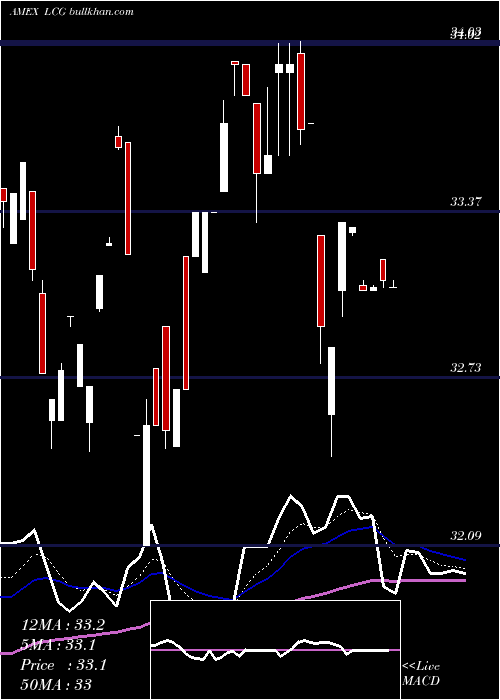Click the 33.37 price level label
The height and width of the screenshot is (700, 500).
pos(466,202)
